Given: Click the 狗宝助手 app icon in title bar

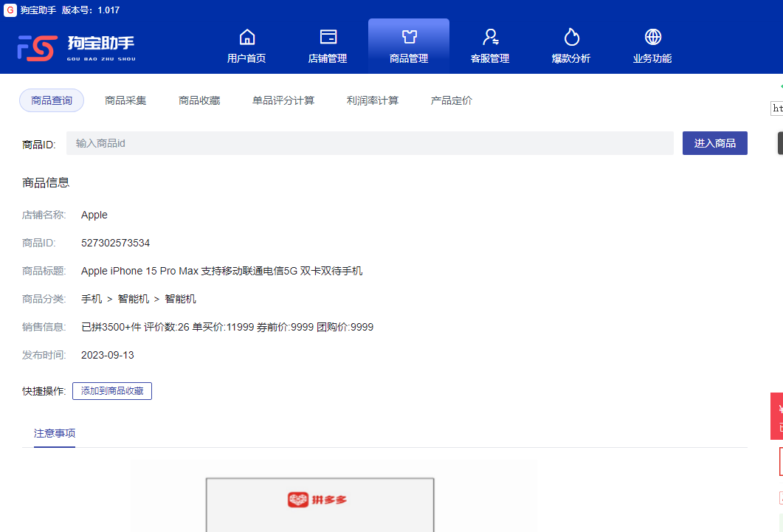Looking at the screenshot, I should pos(10,10).
